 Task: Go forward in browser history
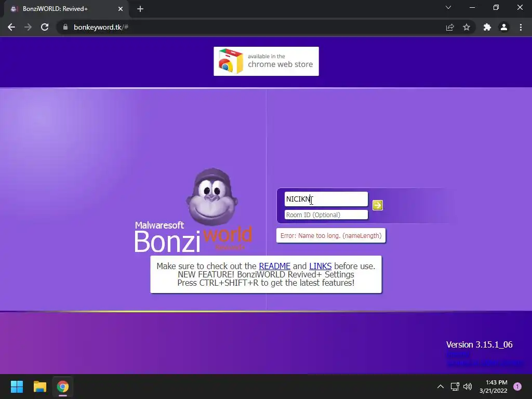[x=28, y=27]
